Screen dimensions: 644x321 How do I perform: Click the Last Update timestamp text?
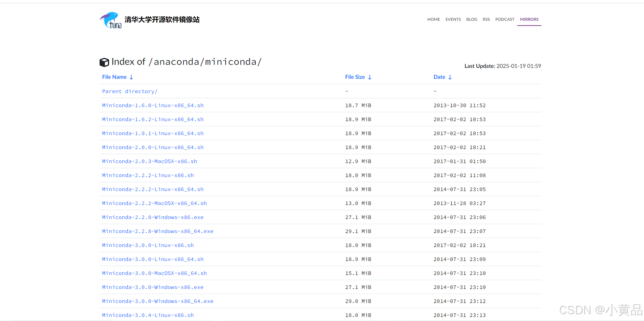point(503,66)
